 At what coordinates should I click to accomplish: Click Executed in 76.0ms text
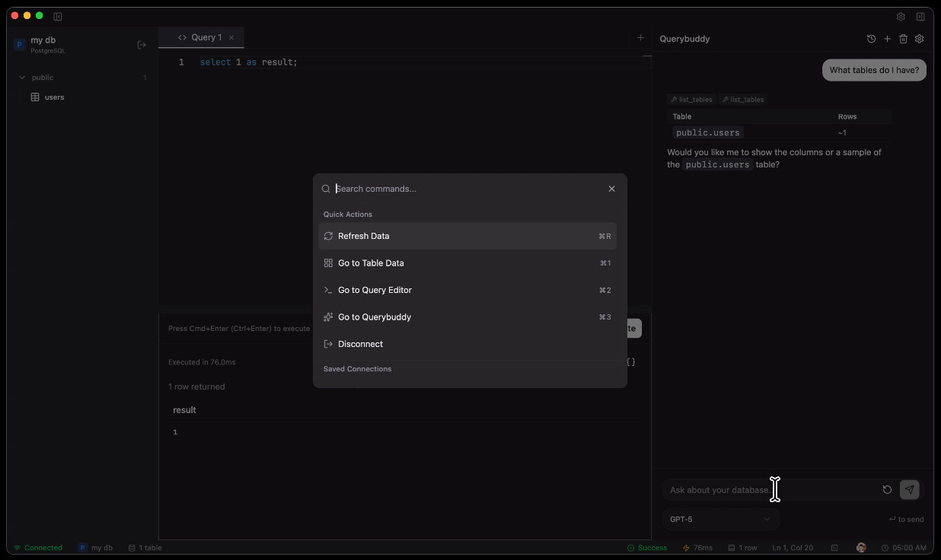pyautogui.click(x=202, y=362)
